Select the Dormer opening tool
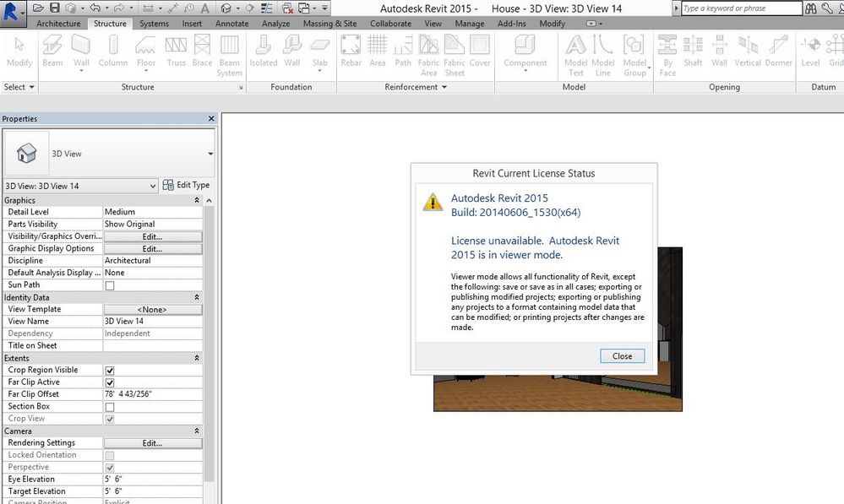 point(778,51)
